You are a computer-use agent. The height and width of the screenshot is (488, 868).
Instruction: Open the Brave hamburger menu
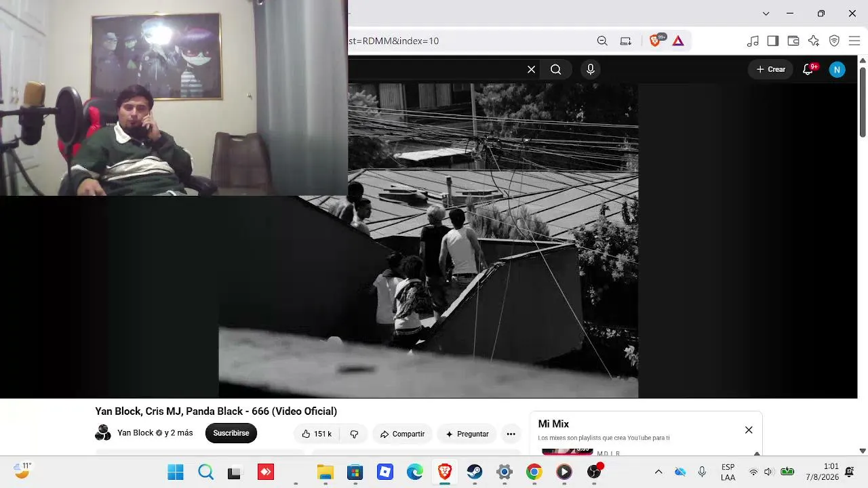pos(854,41)
